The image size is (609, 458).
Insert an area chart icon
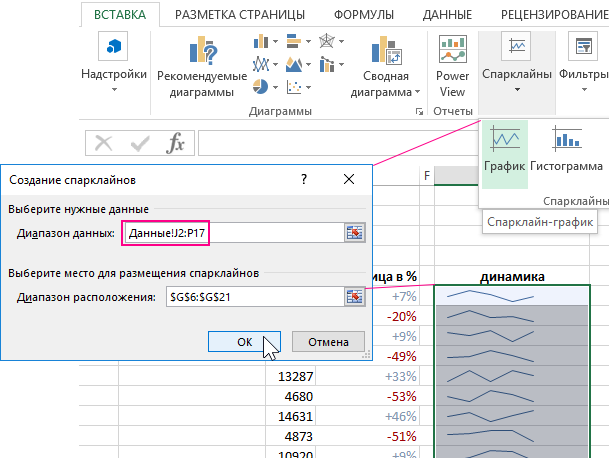click(294, 64)
